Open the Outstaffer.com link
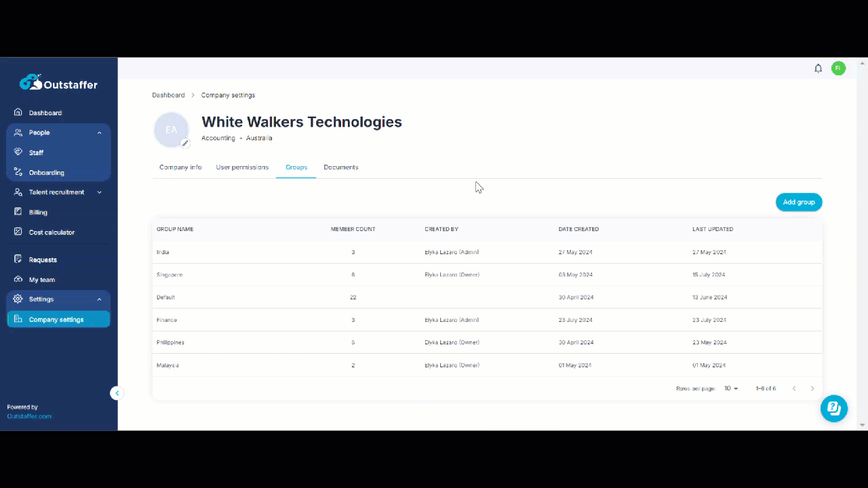The image size is (868, 488). [x=29, y=416]
